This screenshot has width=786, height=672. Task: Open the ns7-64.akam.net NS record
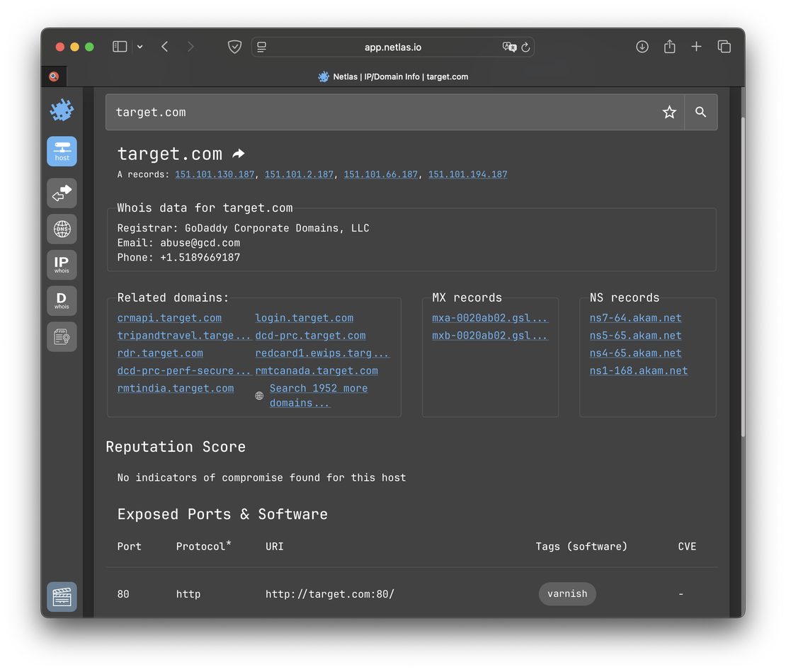tap(635, 318)
